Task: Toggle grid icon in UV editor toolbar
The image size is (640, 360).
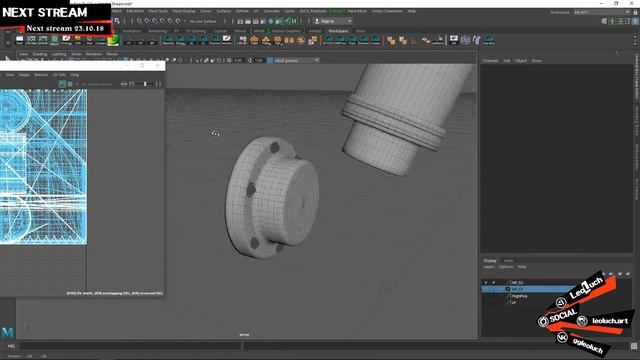Action: pyautogui.click(x=70, y=84)
